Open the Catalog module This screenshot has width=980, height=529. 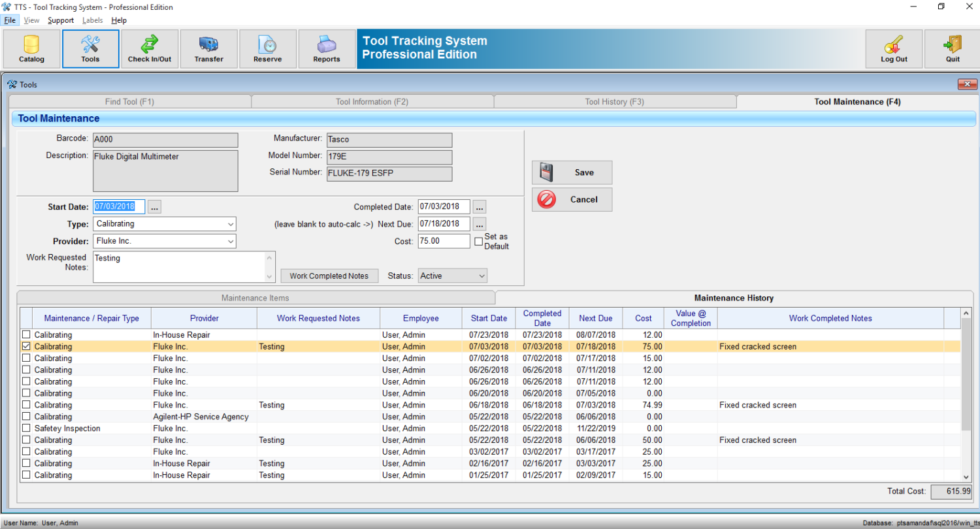[31, 48]
